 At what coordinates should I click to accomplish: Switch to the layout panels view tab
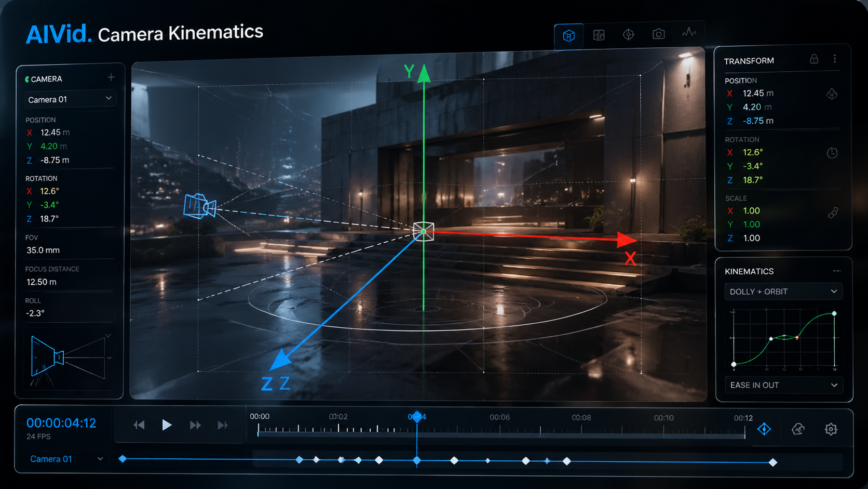[599, 35]
